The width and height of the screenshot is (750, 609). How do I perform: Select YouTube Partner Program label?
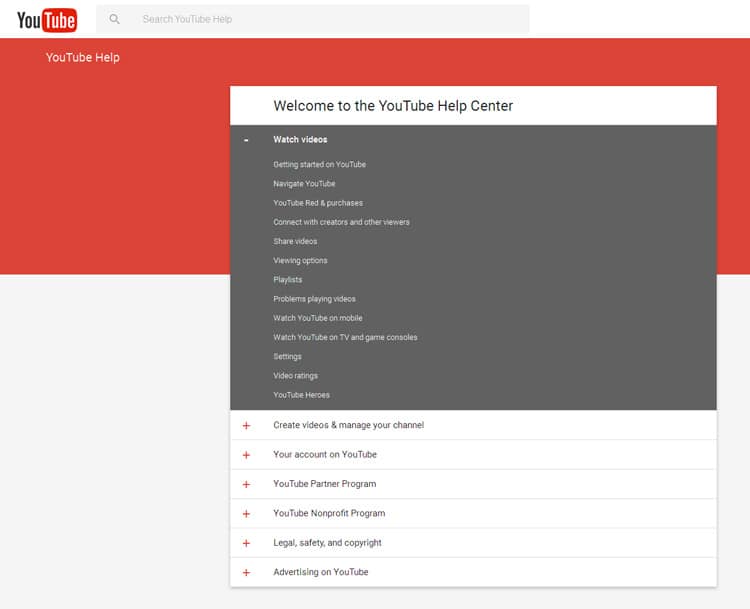coord(325,484)
